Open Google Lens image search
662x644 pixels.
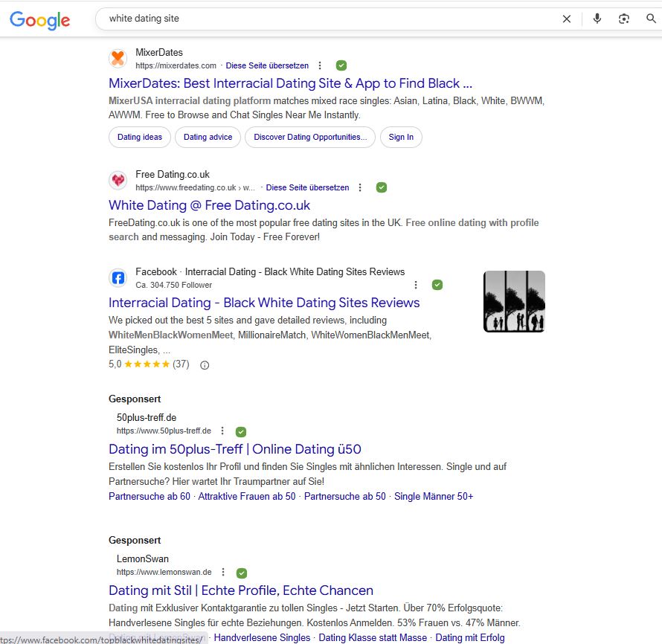[x=624, y=19]
